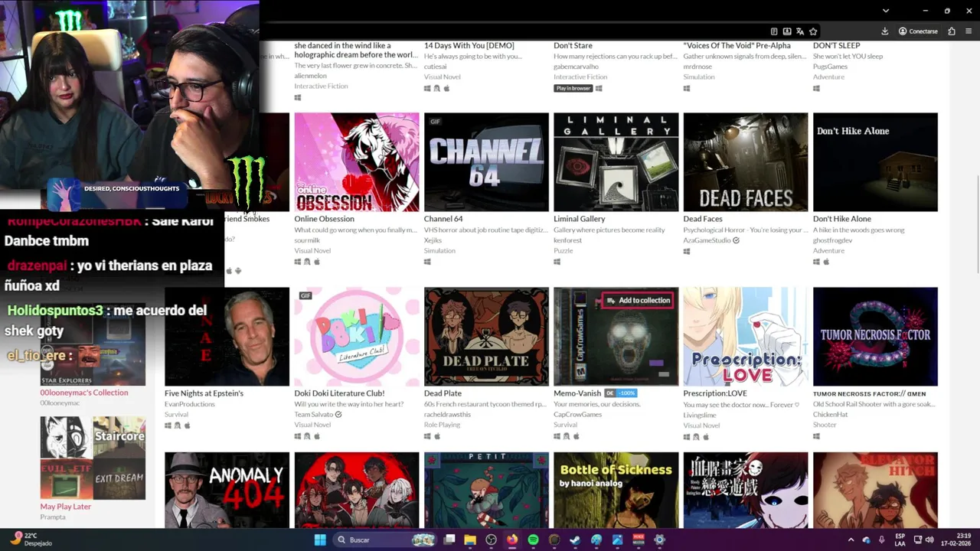Click 14 Days With You [DEMO] title
This screenshot has width=980, height=551.
(x=469, y=46)
